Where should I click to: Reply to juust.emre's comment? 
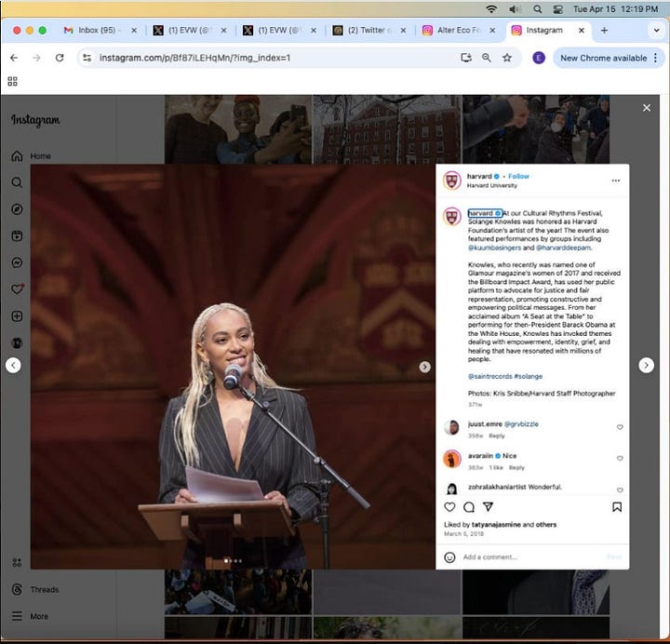pos(497,436)
